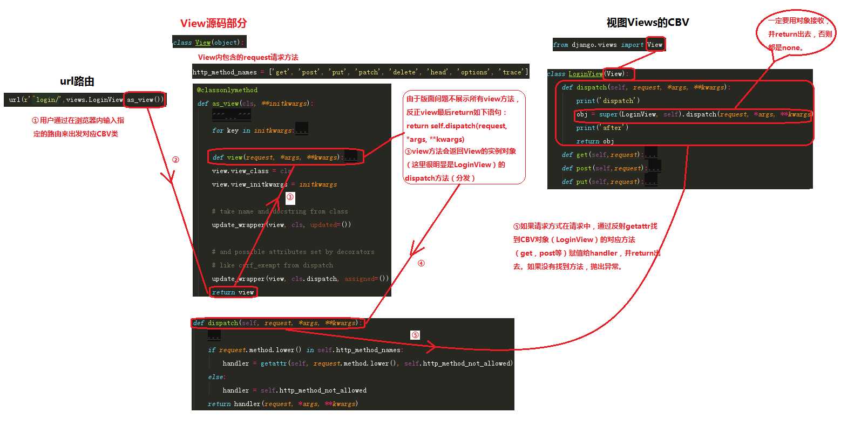Screen dimensions: 868x433
Task: Click the print('after') line
Action: click(602, 128)
